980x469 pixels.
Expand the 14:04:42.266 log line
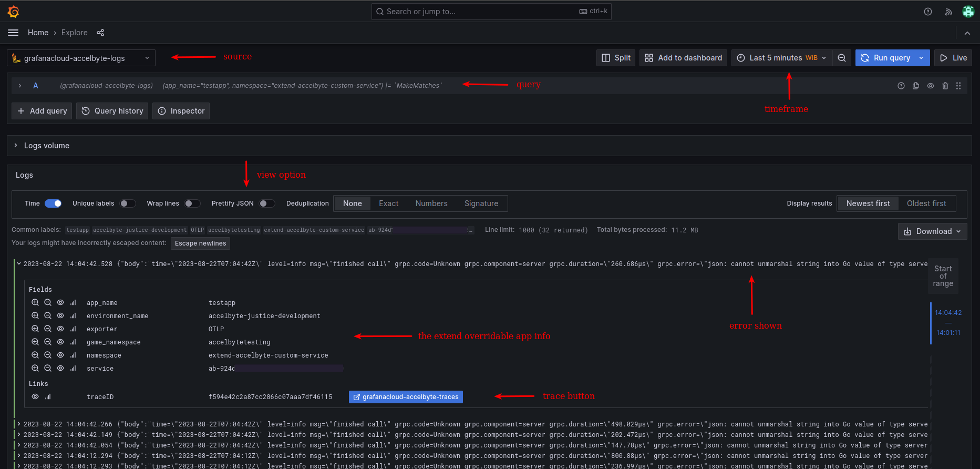tap(19, 424)
